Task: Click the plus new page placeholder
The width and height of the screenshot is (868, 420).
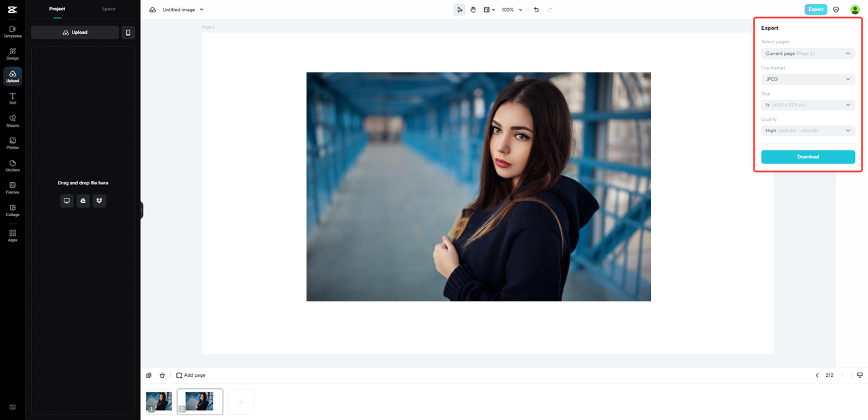Action: [241, 402]
